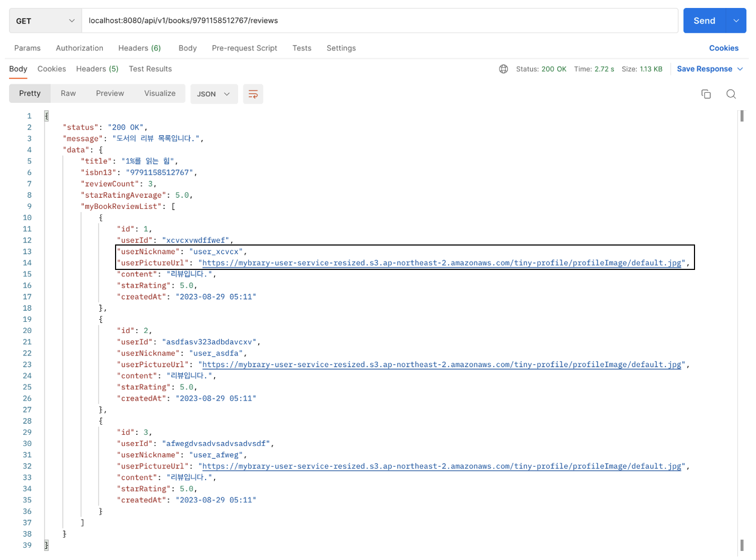Image resolution: width=756 pixels, height=560 pixels.
Task: Open the Settings tab
Action: [x=341, y=48]
